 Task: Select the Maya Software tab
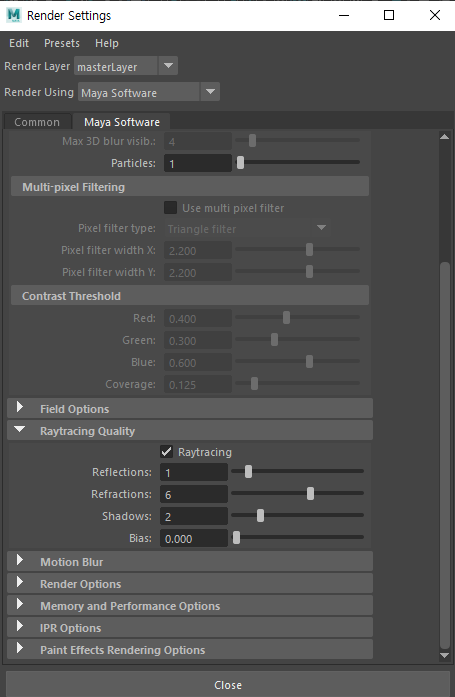pyautogui.click(x=122, y=122)
